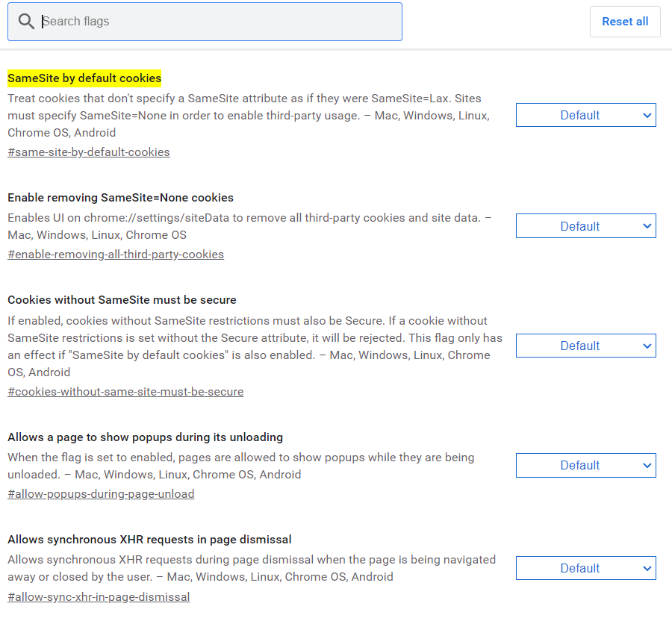Click the Allows synchronous XHR requests heading

click(149, 539)
